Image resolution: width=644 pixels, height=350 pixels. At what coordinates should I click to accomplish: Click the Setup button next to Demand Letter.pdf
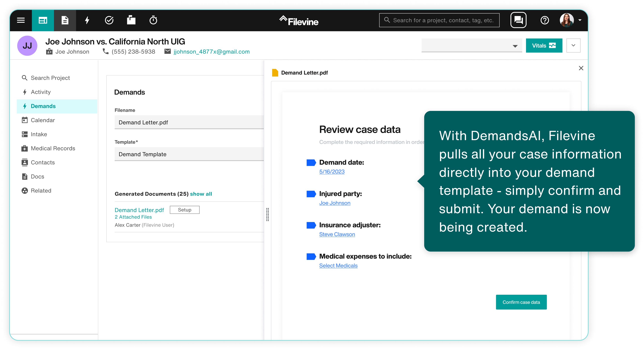tap(185, 210)
